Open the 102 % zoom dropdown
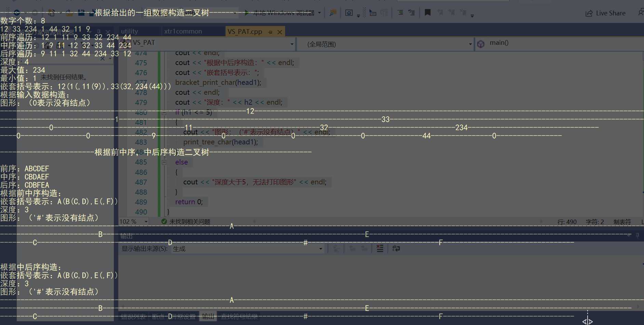 [146, 222]
